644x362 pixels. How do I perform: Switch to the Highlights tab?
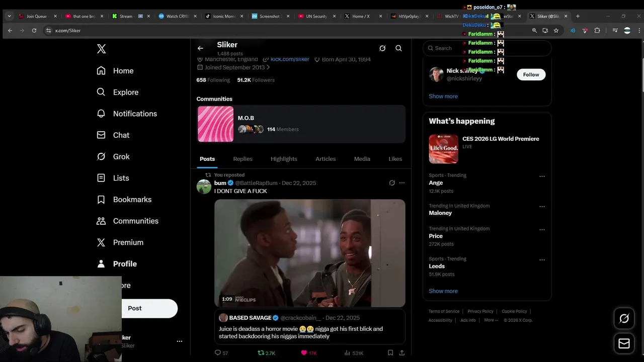point(284,159)
